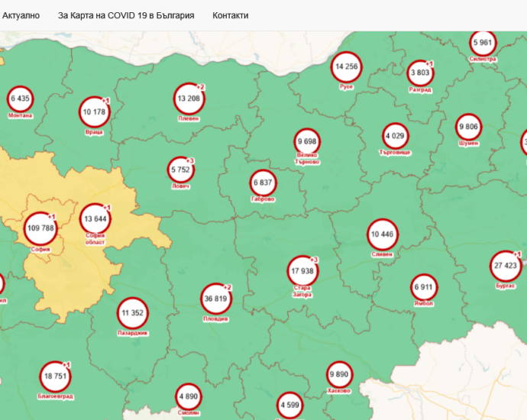Click the Благоевград region label
This screenshot has width=527, height=420.
tap(56, 396)
